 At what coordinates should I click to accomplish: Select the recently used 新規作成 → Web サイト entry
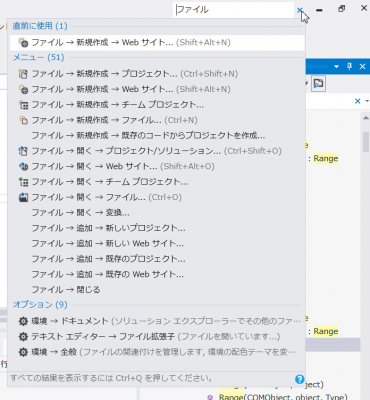(x=157, y=43)
